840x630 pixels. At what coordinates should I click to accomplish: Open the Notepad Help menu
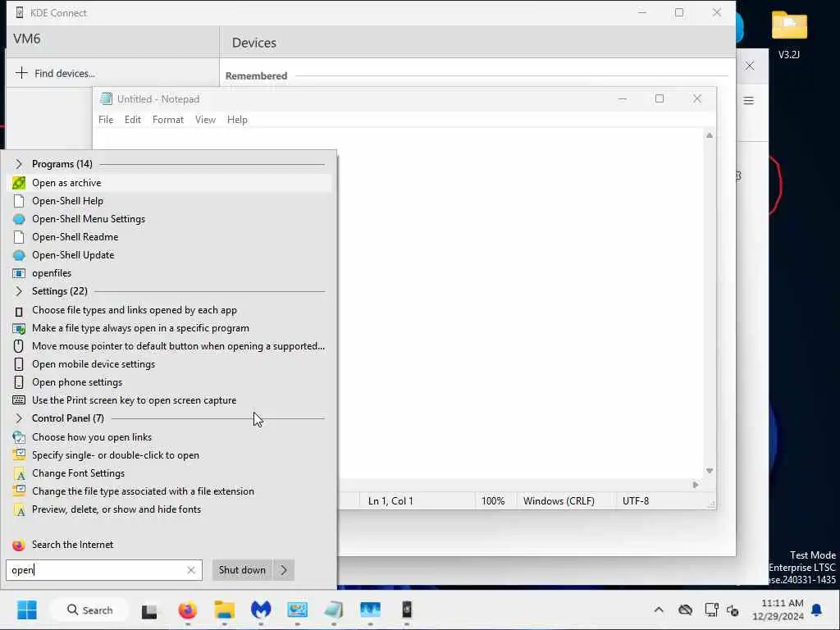tap(237, 120)
